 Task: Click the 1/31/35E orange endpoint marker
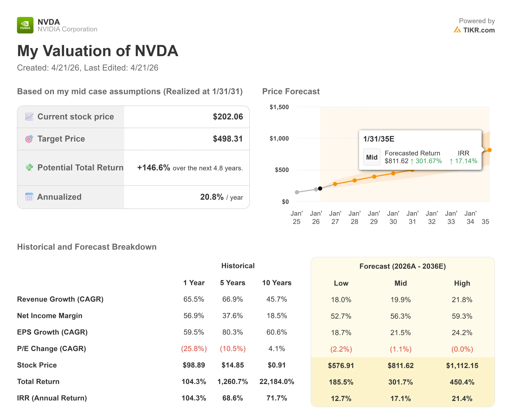point(489,150)
